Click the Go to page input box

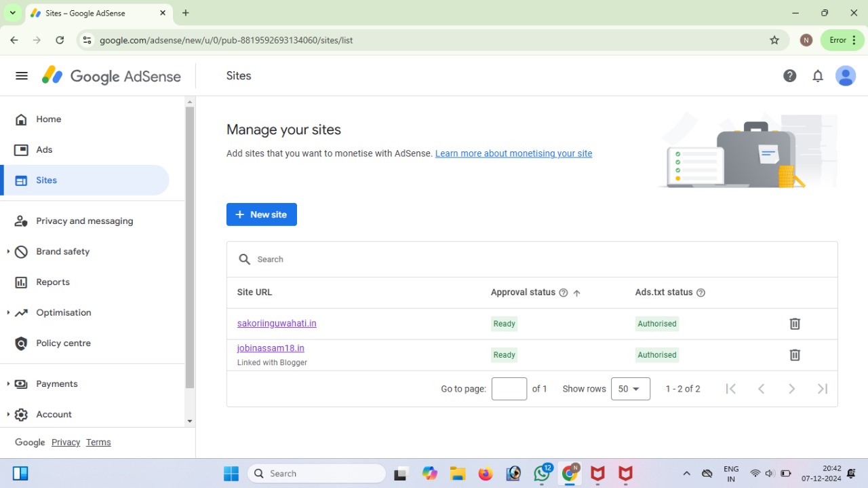click(509, 389)
